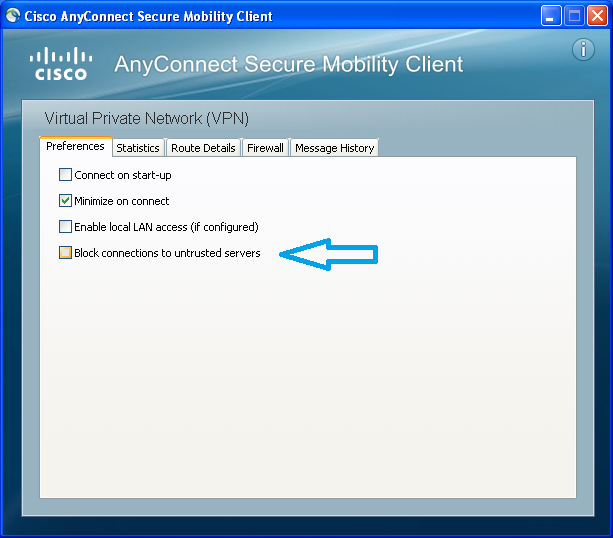Select the Preferences tab
Viewport: 613px width, 538px height.
75,146
